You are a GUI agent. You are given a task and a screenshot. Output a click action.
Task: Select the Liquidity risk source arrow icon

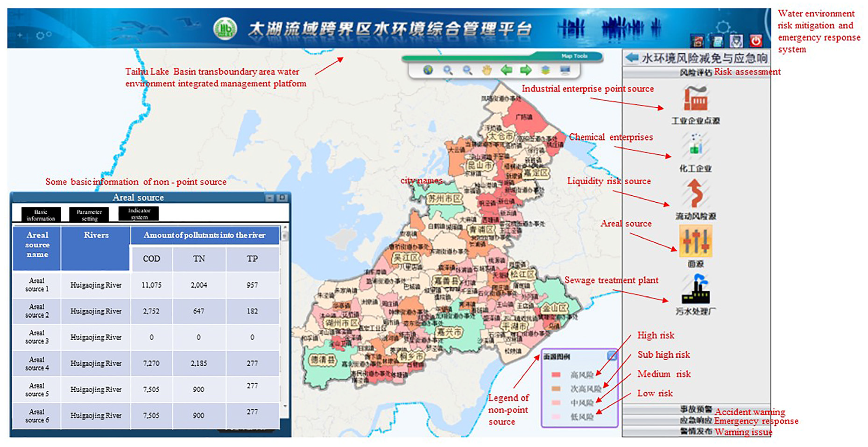pos(695,193)
